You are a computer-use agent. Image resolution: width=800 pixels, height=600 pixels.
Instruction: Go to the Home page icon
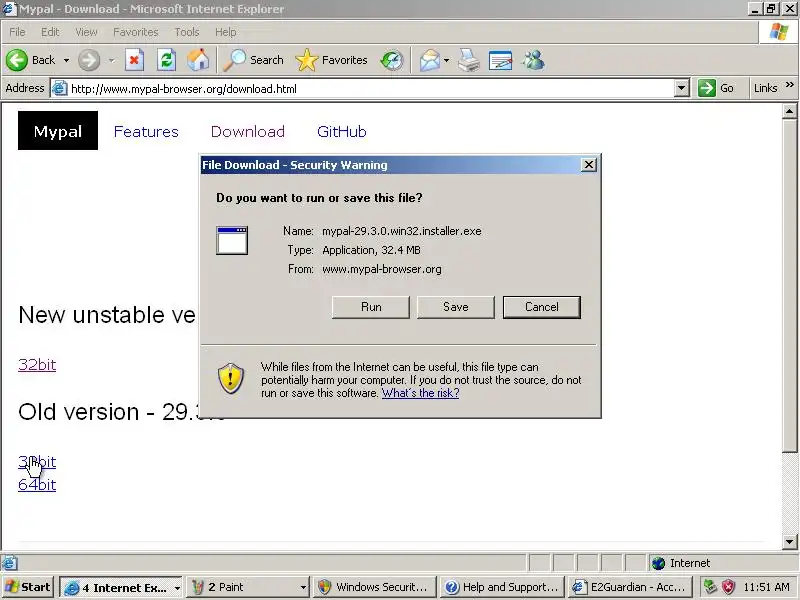(198, 60)
